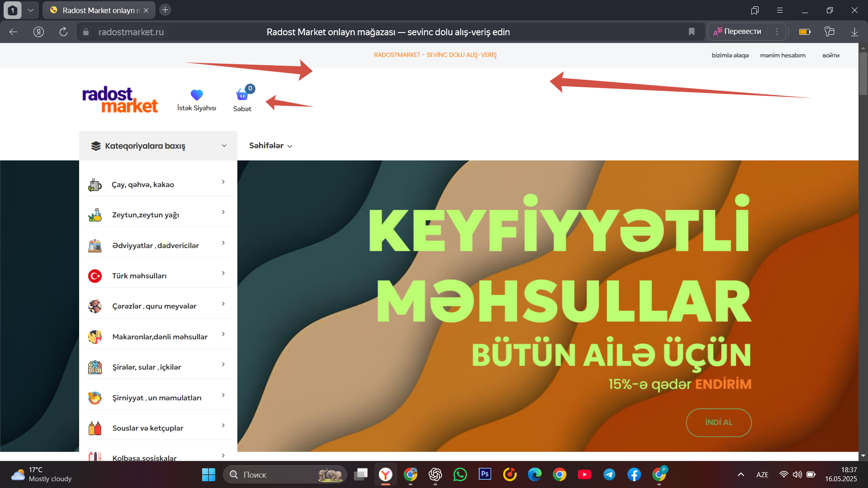Open the mənim hesabım link
Viewport: 868px width, 488px height.
pos(783,55)
